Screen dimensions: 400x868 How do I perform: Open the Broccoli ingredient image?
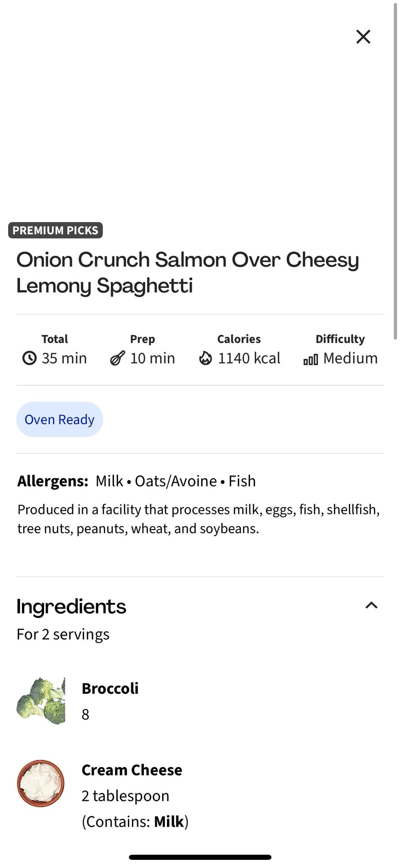point(41,701)
